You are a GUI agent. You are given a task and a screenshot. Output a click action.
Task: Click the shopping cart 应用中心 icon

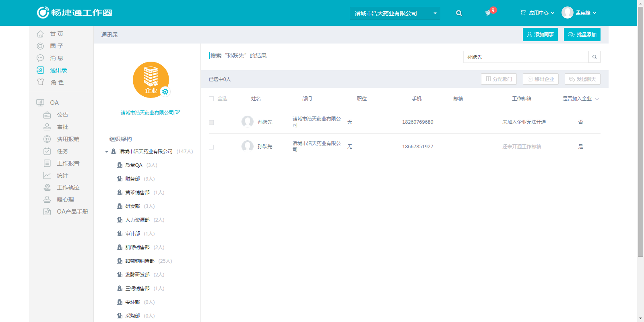(x=523, y=12)
